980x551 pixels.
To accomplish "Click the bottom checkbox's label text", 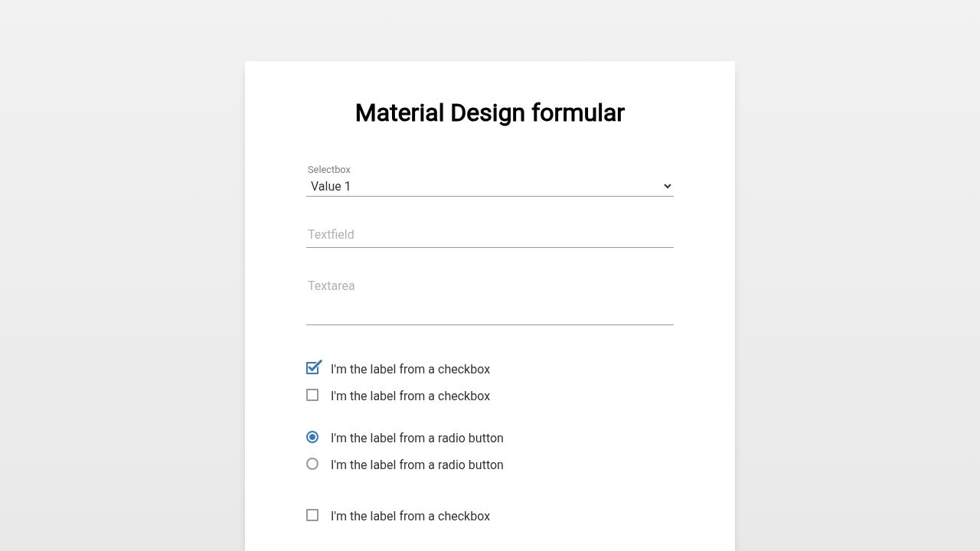I will (410, 516).
